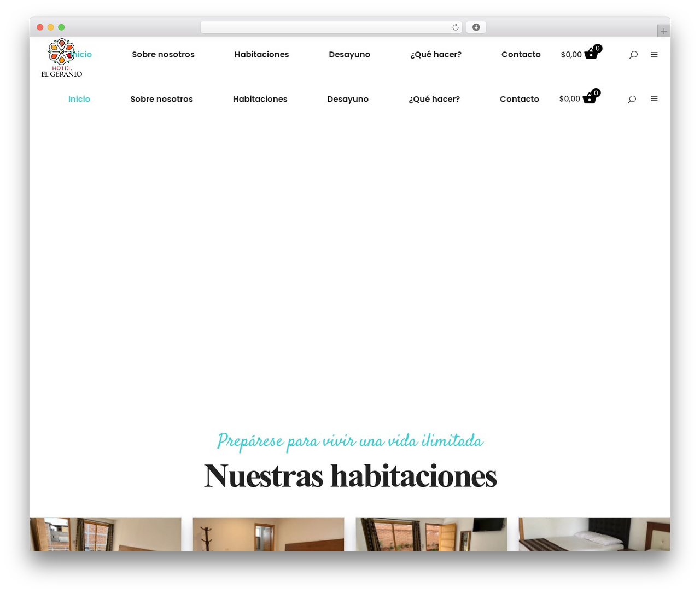This screenshot has width=700, height=593.
Task: Click the browser download arrow button
Action: 476,27
